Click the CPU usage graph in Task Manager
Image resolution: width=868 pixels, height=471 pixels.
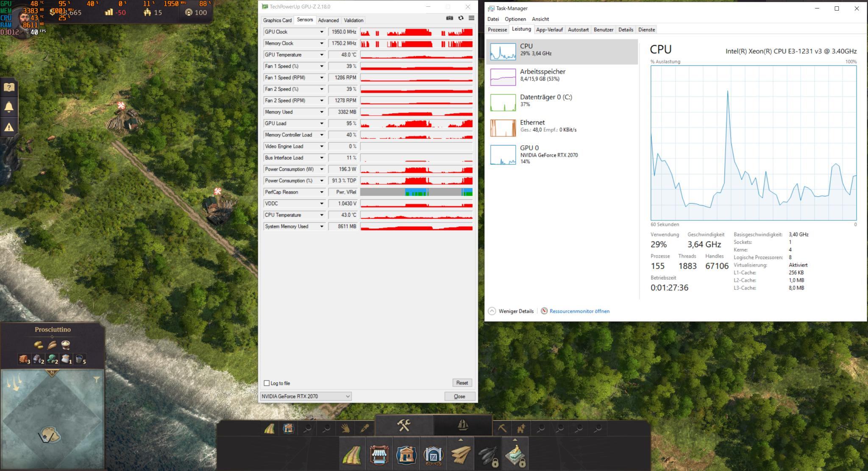point(754,143)
